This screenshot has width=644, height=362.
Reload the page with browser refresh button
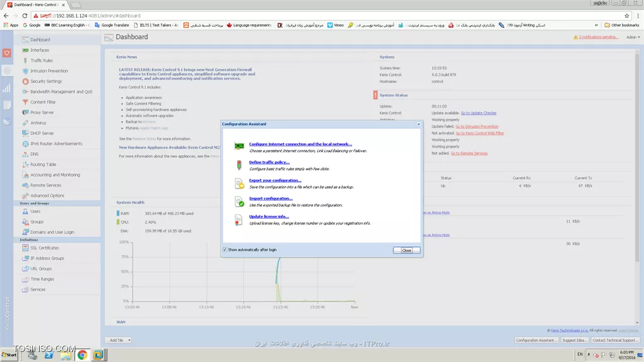[x=25, y=16]
